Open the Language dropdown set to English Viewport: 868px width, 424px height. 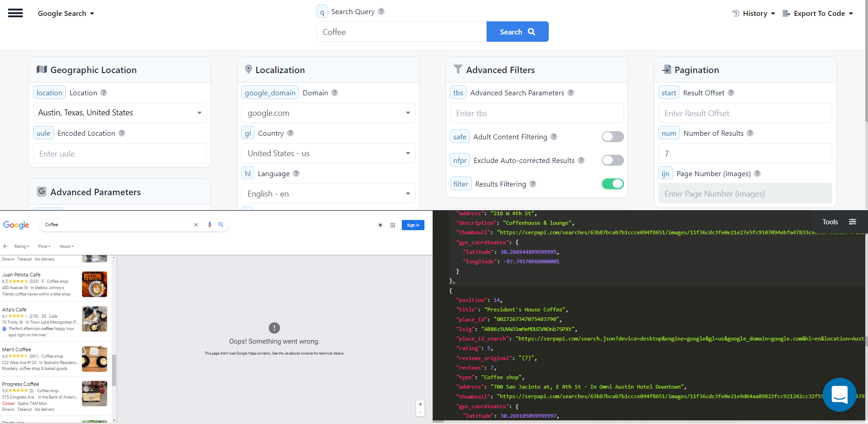[x=327, y=193]
